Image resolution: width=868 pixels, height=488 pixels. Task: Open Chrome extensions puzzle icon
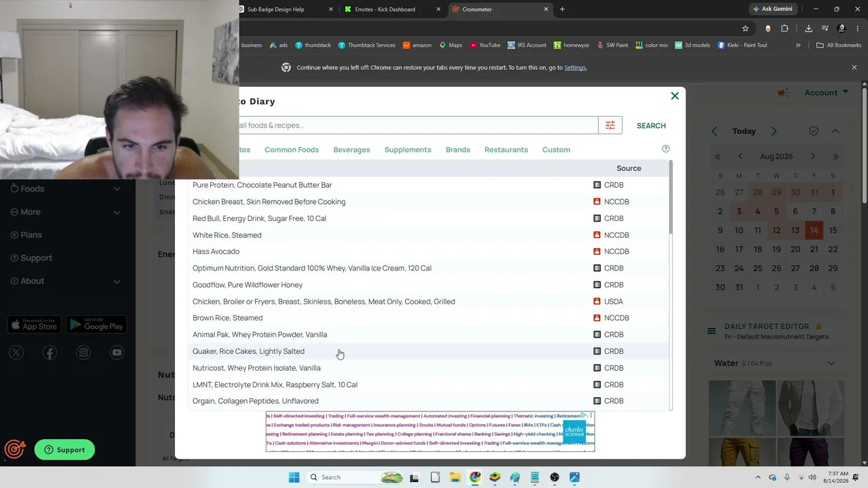[785, 28]
